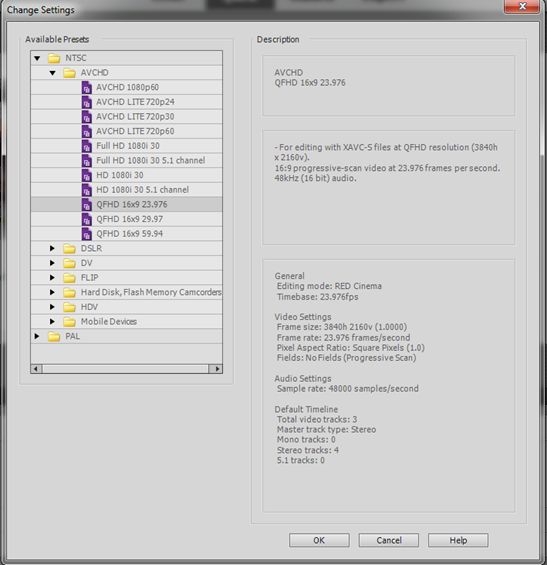Click the 'Editing mode: RED Cinema' text
547x565 pixels.
pyautogui.click(x=329, y=286)
